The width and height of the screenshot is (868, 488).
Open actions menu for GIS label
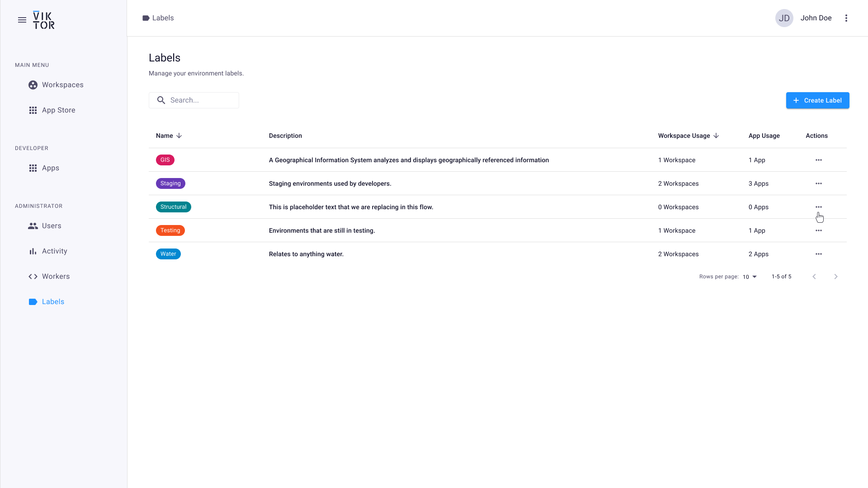(x=819, y=160)
